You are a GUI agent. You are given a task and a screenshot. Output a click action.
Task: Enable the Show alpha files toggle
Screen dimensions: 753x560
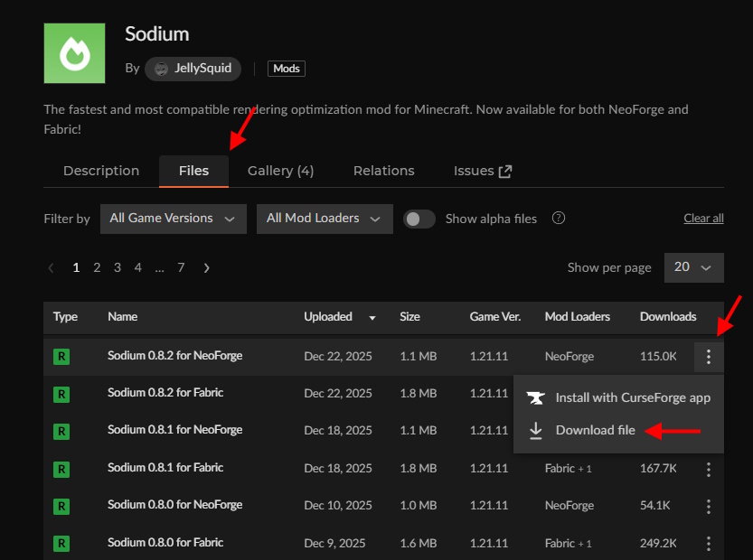point(419,218)
